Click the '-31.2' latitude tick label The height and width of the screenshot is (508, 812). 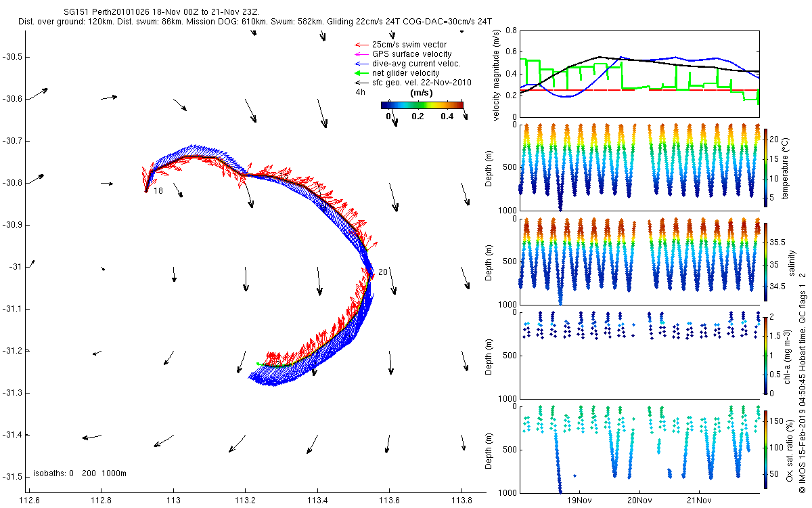[x=12, y=351]
